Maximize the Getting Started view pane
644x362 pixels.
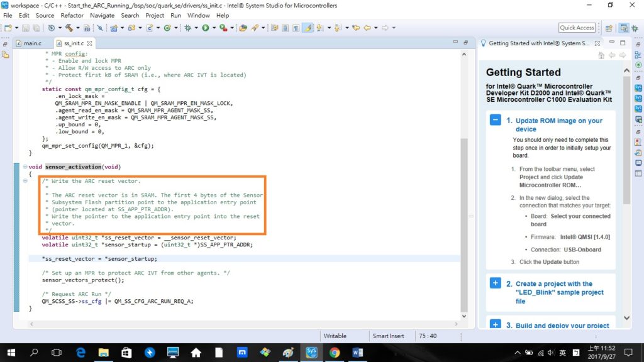623,42
